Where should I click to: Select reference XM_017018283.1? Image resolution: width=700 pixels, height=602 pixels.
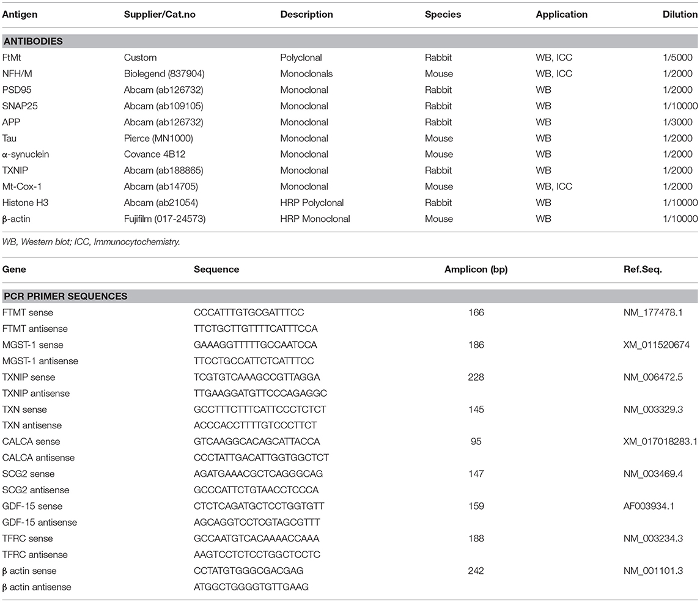coord(660,441)
